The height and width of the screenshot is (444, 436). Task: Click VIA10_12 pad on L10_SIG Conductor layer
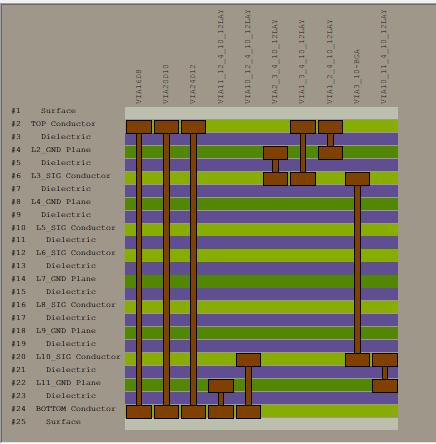pyautogui.click(x=248, y=360)
